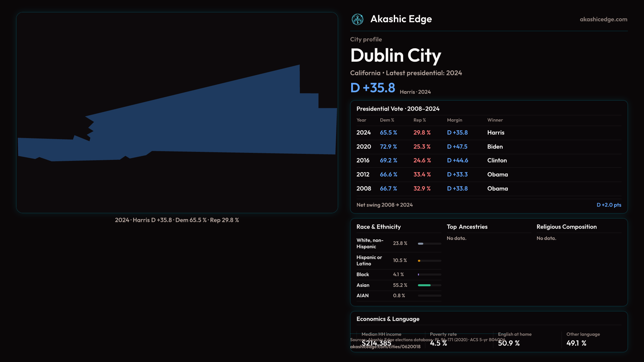Click the Black percentage bar
This screenshot has height=362, width=644.
point(419,275)
